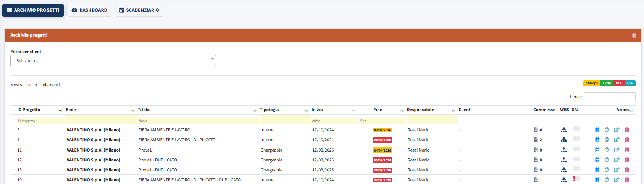Open the Scadenziario tab
This screenshot has width=644, height=184.
click(139, 10)
